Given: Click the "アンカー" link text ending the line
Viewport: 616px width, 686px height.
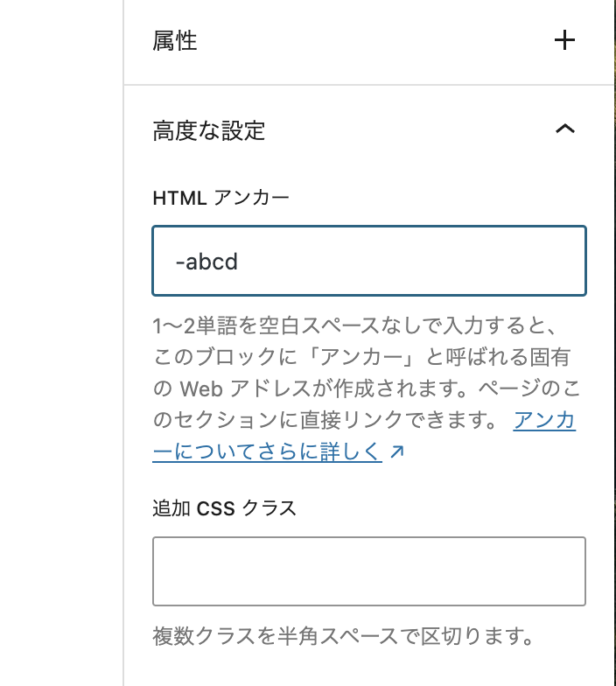Looking at the screenshot, I should pos(544,421).
